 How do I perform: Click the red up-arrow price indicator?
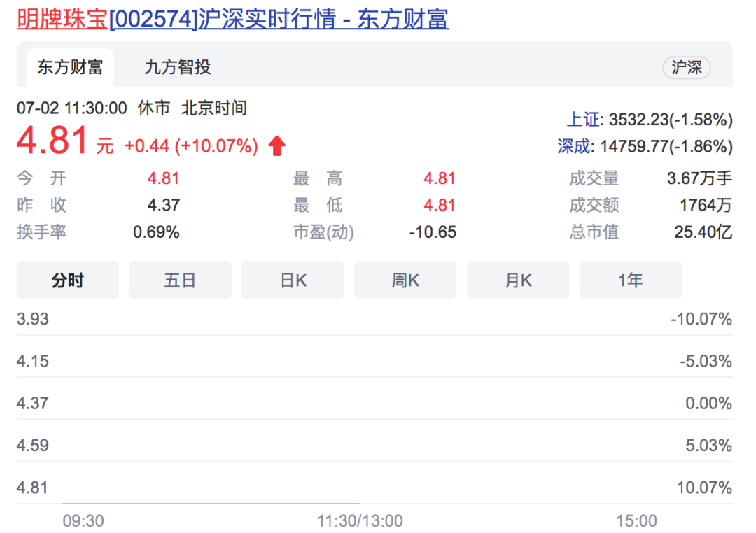pos(276,146)
